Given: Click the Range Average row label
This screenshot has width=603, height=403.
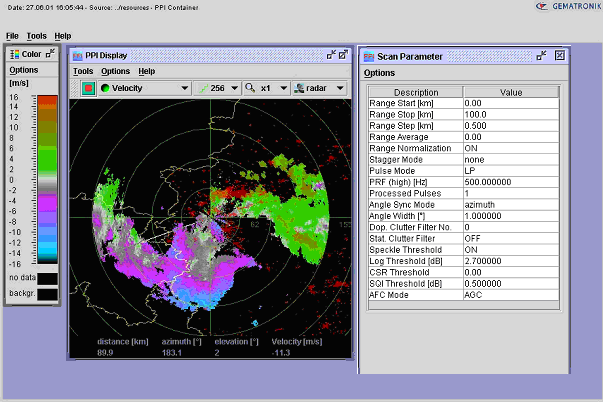Looking at the screenshot, I should 398,137.
